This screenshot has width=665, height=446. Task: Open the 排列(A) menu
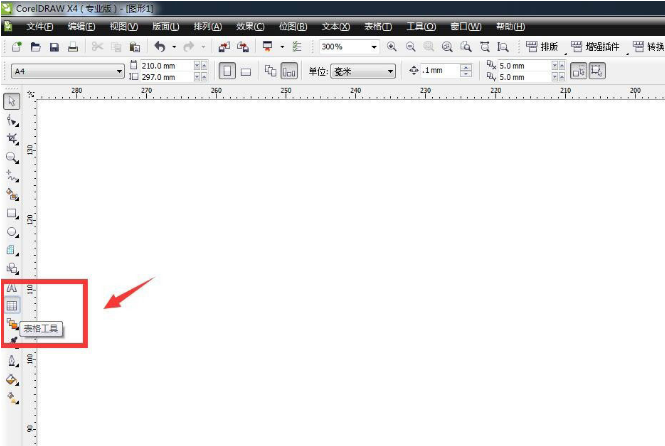tap(208, 27)
